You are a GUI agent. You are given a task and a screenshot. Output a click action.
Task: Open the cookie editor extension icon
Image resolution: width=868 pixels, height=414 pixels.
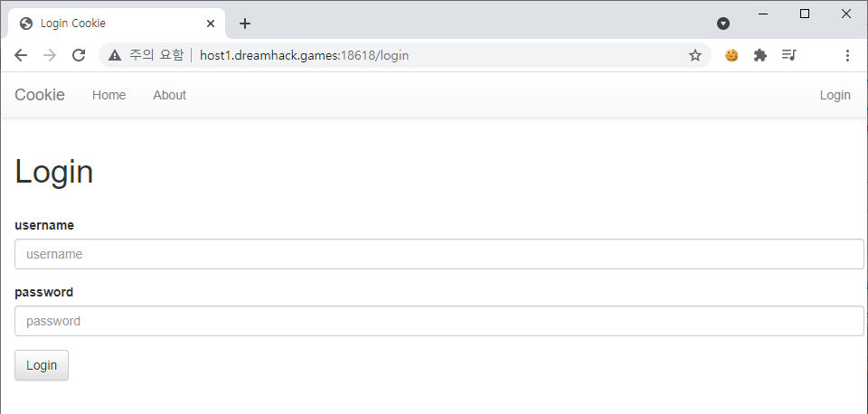[731, 55]
